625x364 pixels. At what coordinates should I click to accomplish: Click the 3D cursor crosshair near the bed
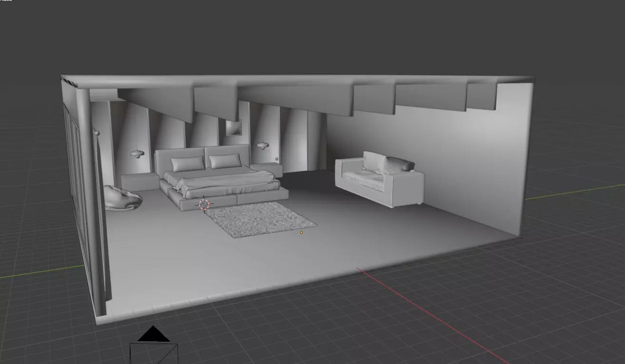pos(204,204)
